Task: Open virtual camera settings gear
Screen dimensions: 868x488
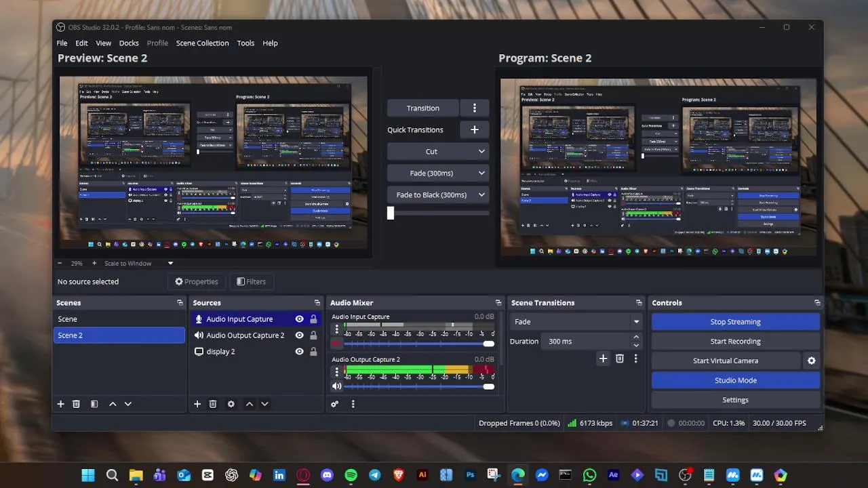Action: (811, 361)
